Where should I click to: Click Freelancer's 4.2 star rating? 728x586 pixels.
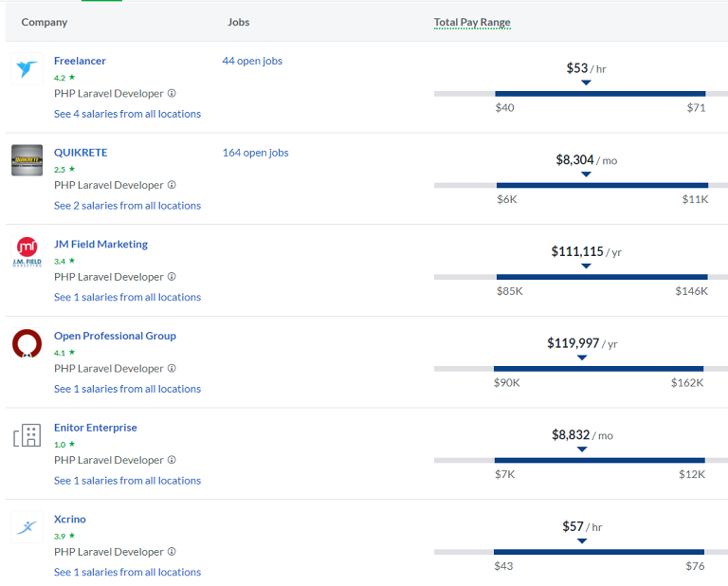click(x=64, y=78)
